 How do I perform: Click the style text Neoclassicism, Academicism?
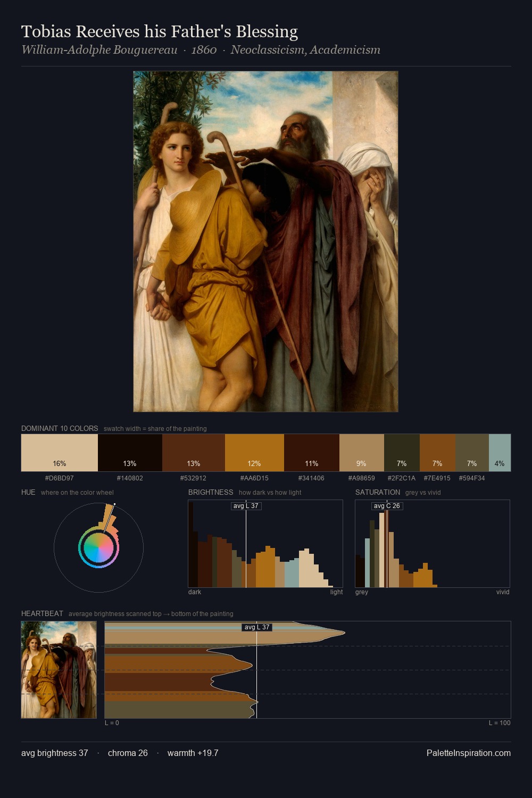pos(305,50)
